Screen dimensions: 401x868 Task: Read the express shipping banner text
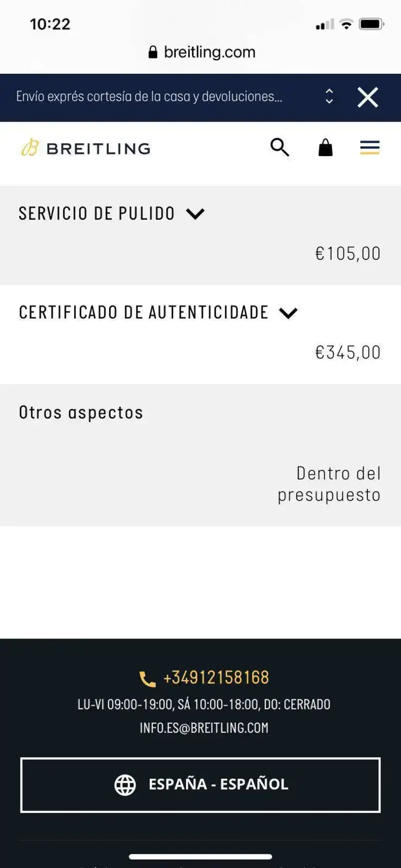[149, 97]
